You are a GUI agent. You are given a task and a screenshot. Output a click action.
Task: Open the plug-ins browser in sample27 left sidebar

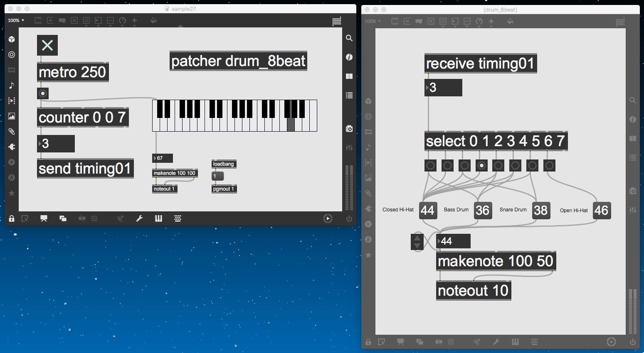coord(12,147)
